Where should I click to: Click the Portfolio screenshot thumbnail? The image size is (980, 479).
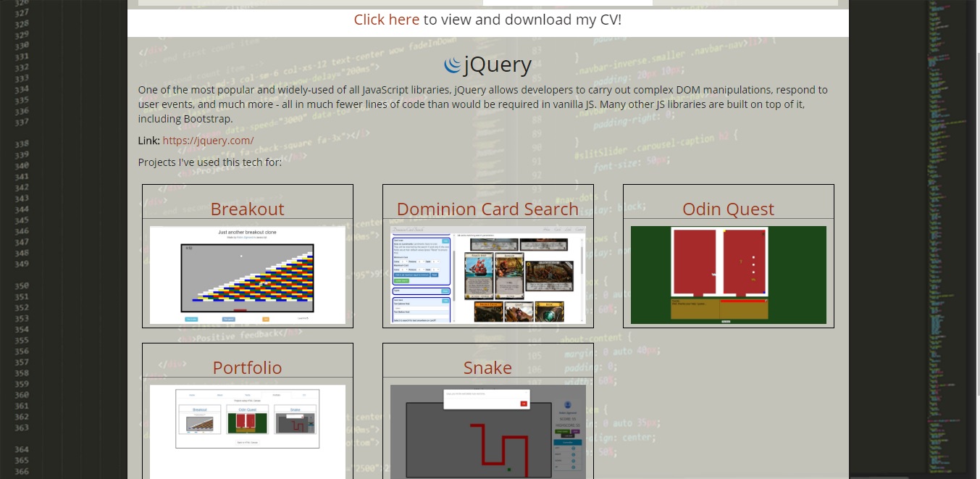coord(248,432)
